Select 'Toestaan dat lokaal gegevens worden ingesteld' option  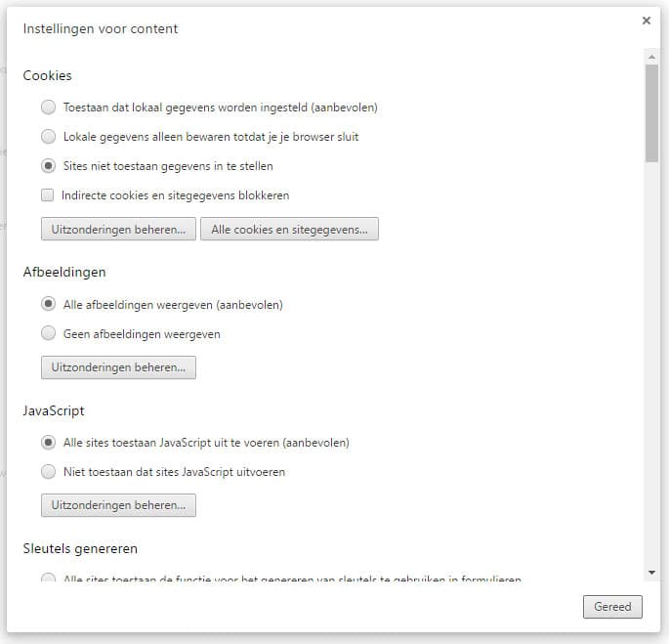(48, 107)
